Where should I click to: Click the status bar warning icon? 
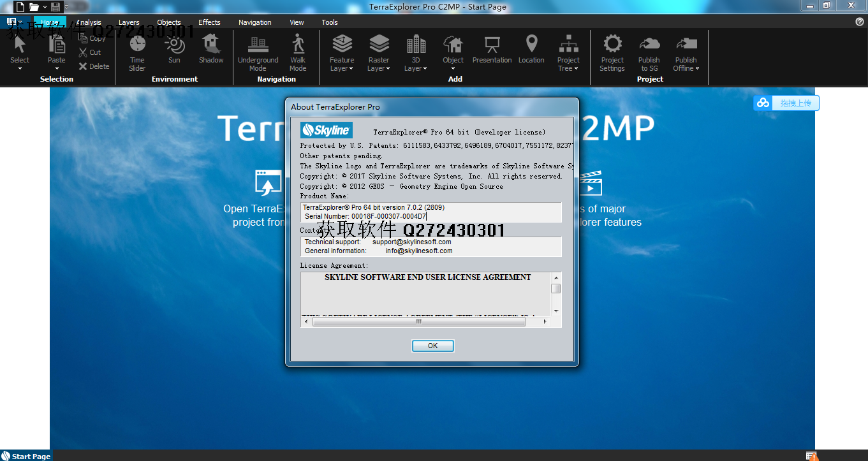[x=811, y=456]
